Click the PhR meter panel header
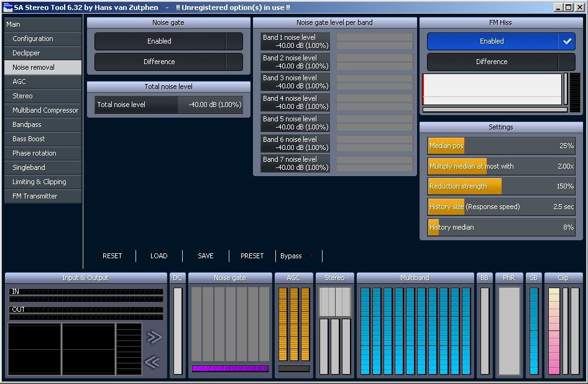 coord(508,278)
